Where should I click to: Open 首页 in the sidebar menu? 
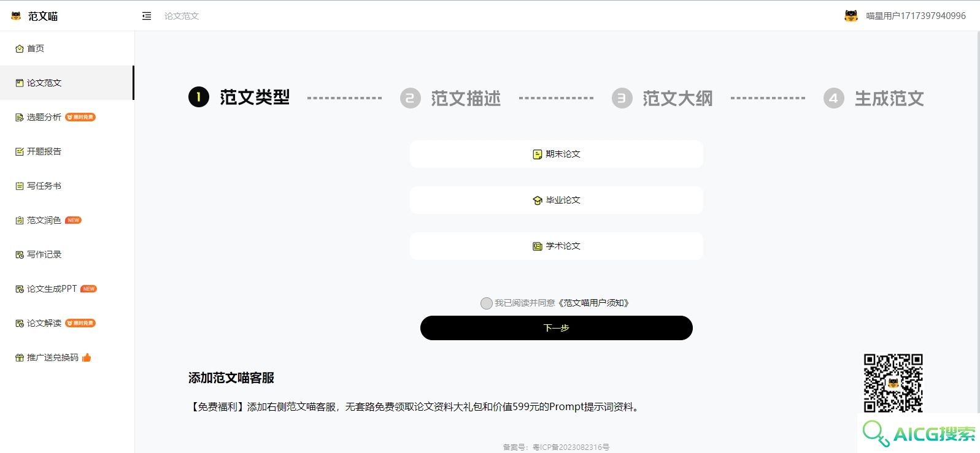[67, 48]
